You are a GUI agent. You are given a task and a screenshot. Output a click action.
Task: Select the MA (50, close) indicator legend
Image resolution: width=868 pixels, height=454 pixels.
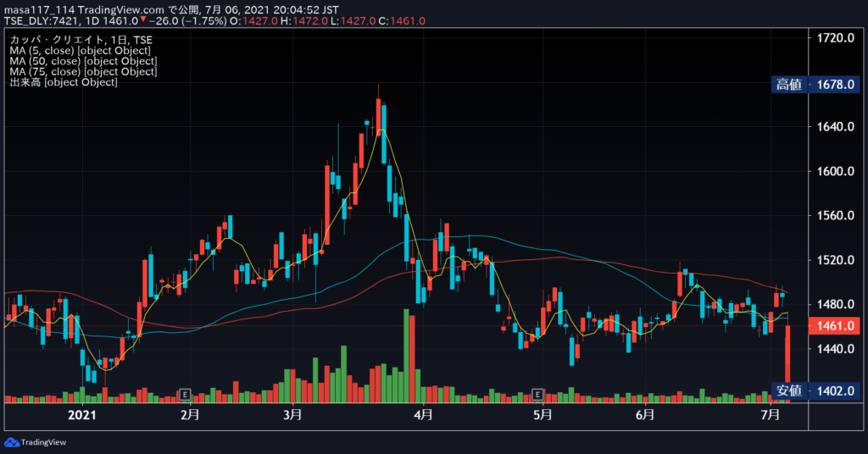pyautogui.click(x=83, y=61)
